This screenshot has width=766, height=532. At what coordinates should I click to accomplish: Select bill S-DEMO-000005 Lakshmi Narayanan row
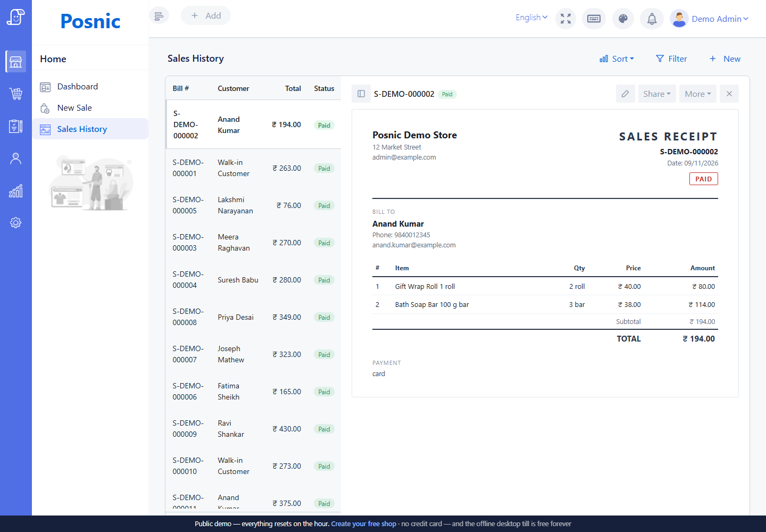pyautogui.click(x=253, y=205)
